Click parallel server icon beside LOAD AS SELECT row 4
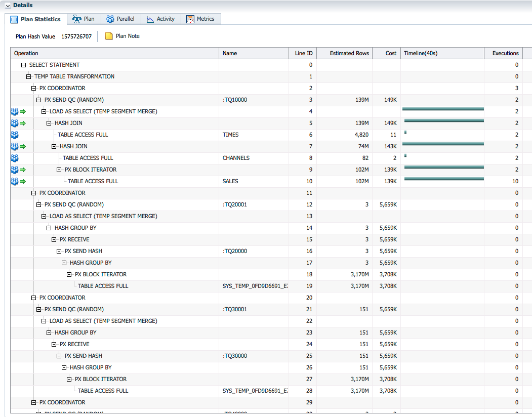 [x=14, y=112]
